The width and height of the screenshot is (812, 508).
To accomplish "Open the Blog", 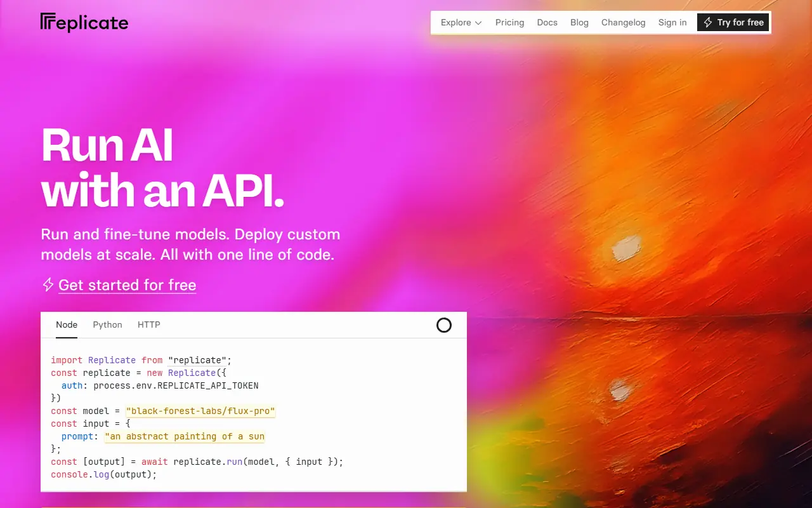I will (x=579, y=22).
